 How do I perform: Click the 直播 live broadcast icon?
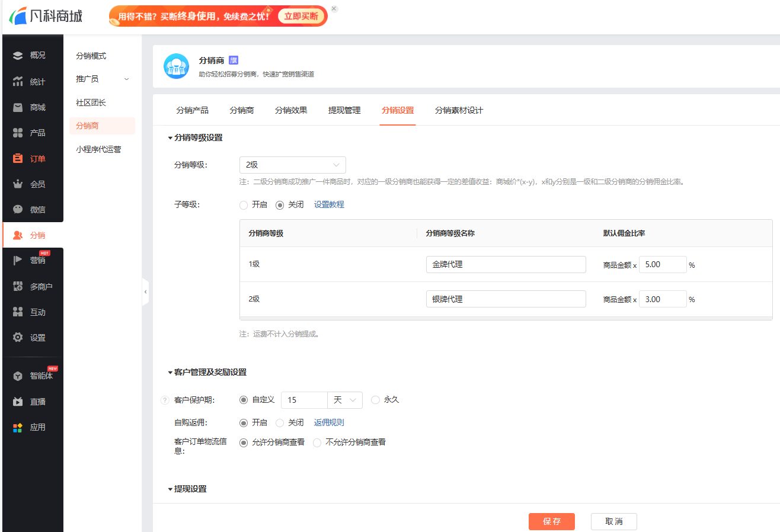pyautogui.click(x=18, y=402)
